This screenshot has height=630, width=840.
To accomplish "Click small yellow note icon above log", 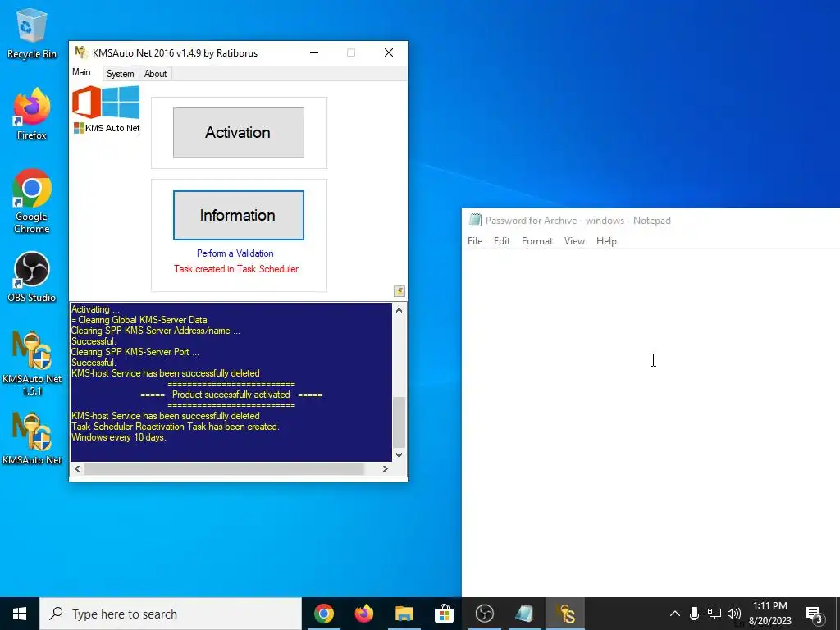I will 399,291.
